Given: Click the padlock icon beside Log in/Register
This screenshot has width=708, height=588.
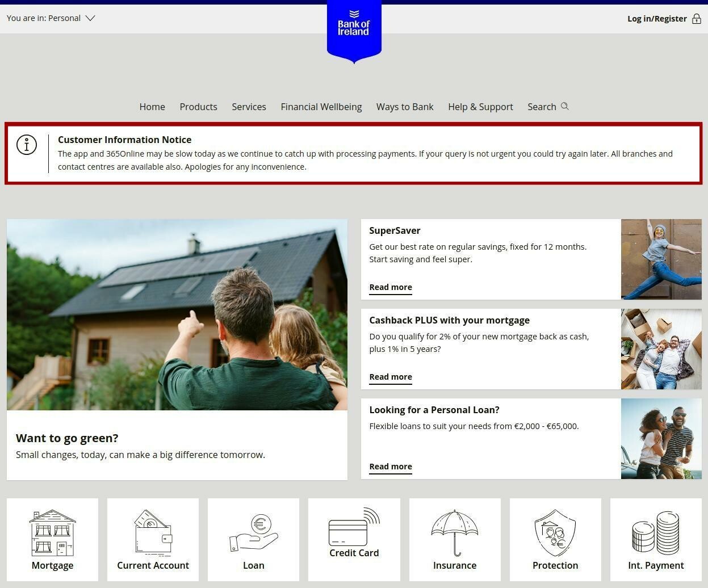Looking at the screenshot, I should click(697, 19).
